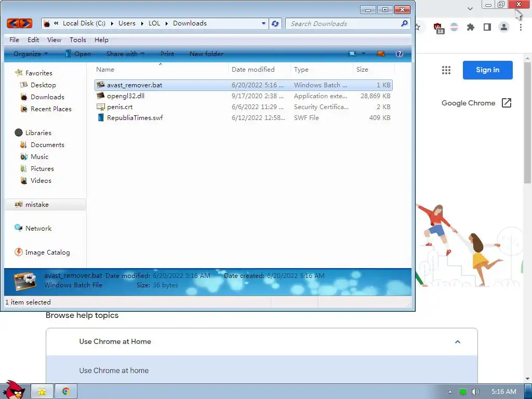Open the Help menu

101,39
